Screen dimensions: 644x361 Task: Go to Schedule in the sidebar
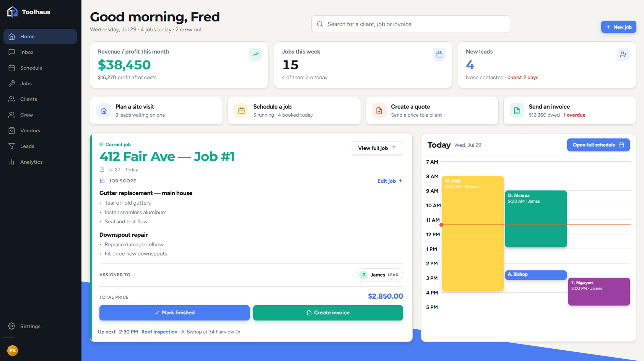point(40,68)
